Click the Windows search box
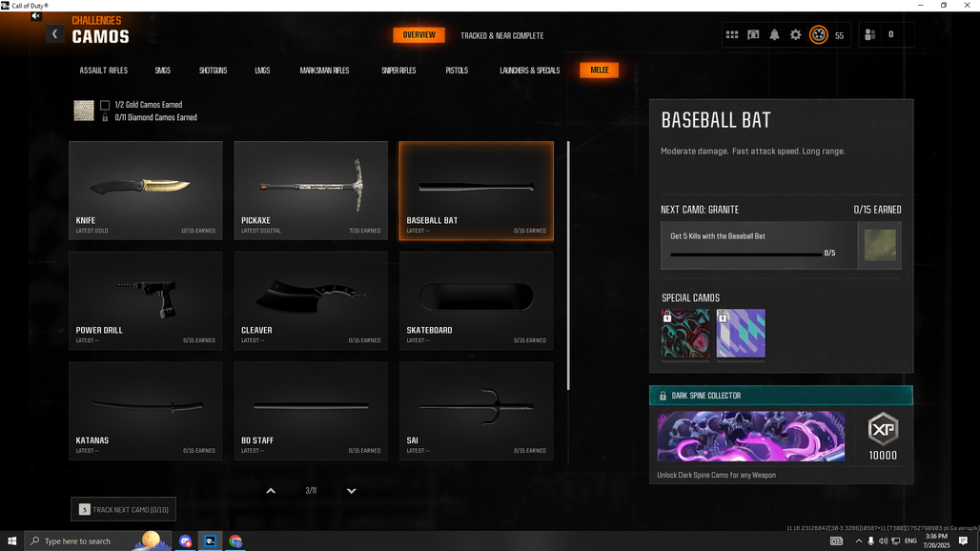The height and width of the screenshot is (551, 980). point(97,541)
